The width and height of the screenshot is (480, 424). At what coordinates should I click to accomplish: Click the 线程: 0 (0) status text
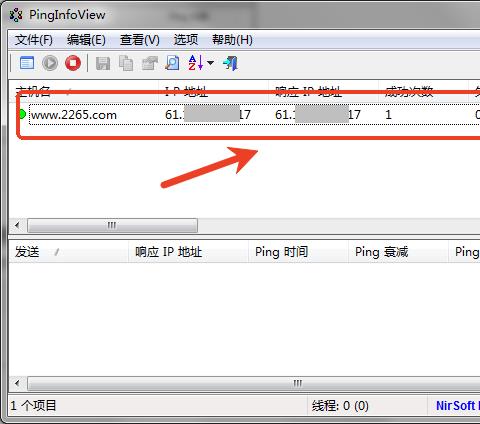coord(340,406)
